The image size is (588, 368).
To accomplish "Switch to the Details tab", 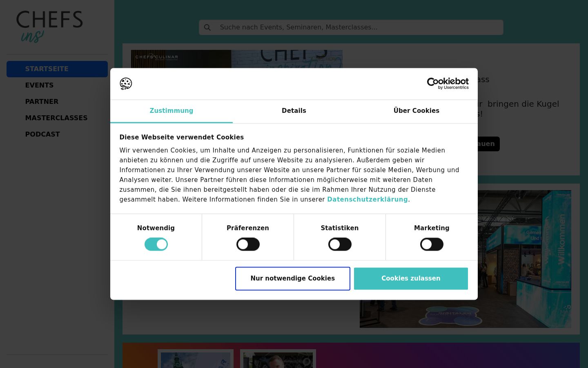I will [294, 111].
